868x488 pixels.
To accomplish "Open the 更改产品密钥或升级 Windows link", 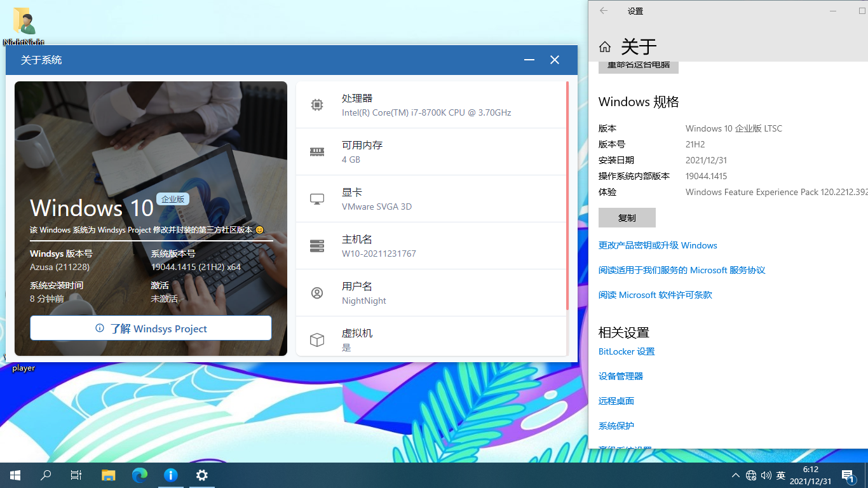I will point(658,245).
